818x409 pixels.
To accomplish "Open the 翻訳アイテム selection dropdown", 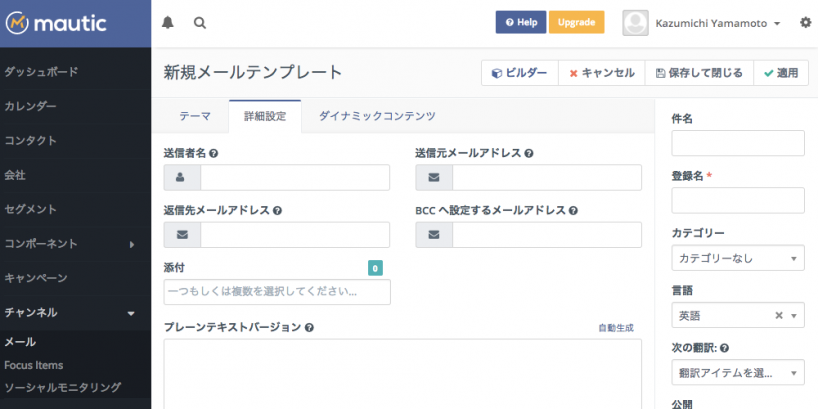I will click(737, 373).
